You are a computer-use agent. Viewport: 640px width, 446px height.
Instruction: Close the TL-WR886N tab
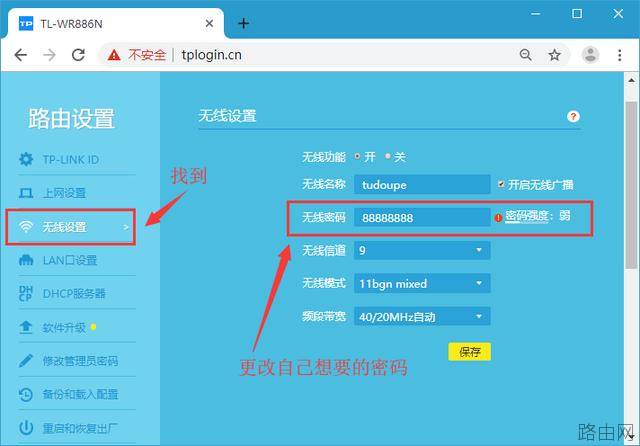click(x=209, y=24)
